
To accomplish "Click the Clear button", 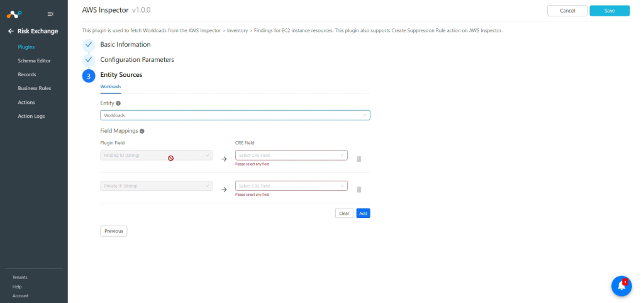I will click(x=344, y=214).
